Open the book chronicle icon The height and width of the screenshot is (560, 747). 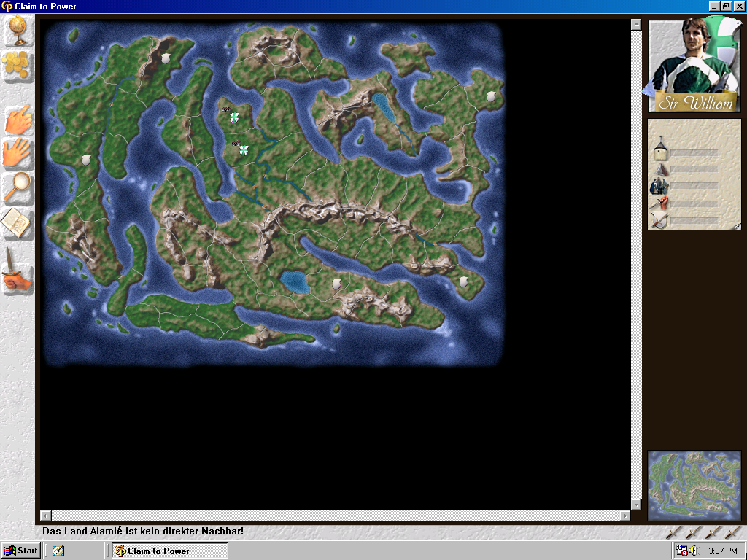(18, 223)
